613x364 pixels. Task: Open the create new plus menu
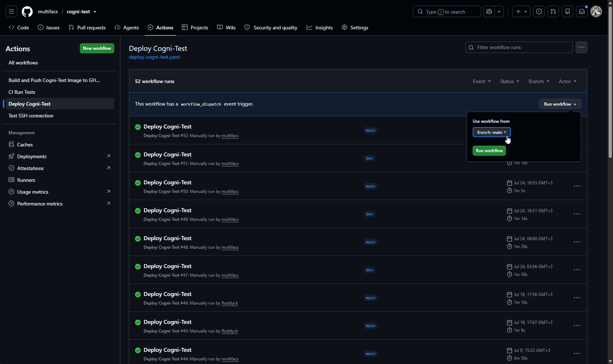[521, 12]
